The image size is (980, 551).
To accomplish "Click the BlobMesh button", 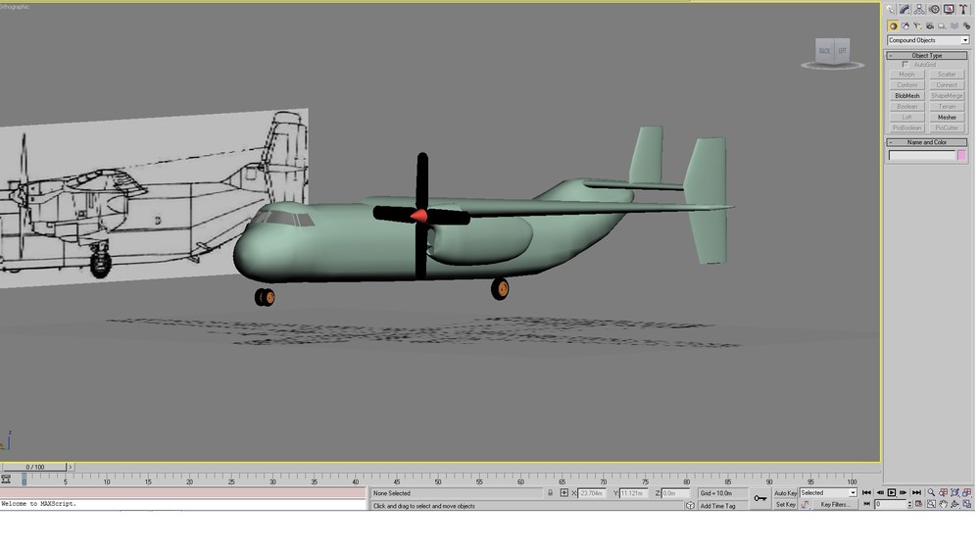I will click(906, 96).
